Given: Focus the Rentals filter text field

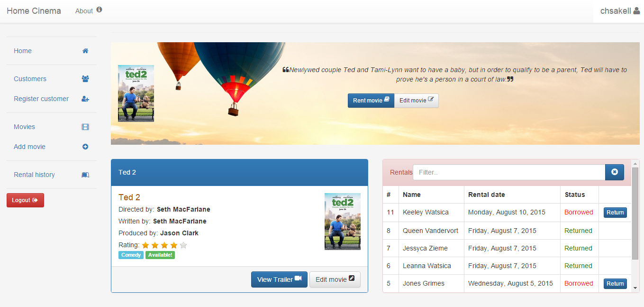Looking at the screenshot, I should coord(509,172).
